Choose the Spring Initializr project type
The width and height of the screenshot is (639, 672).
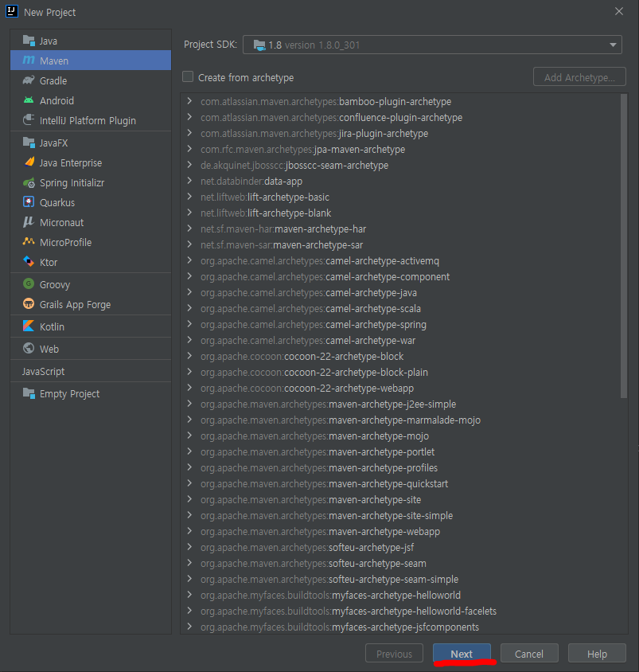(x=91, y=183)
